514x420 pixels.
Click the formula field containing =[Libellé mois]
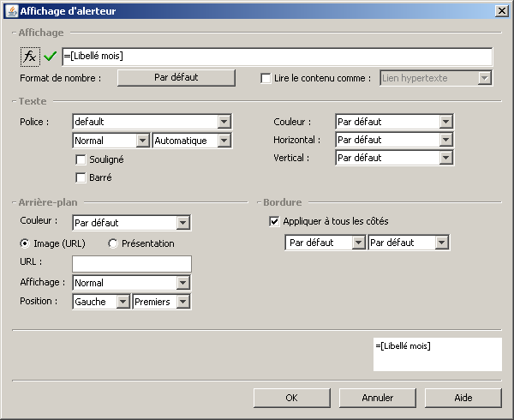277,57
